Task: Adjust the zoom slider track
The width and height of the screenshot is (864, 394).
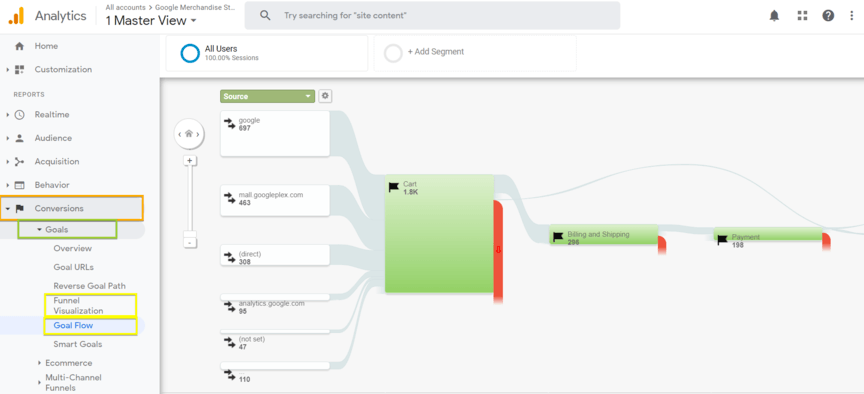Action: 190,201
